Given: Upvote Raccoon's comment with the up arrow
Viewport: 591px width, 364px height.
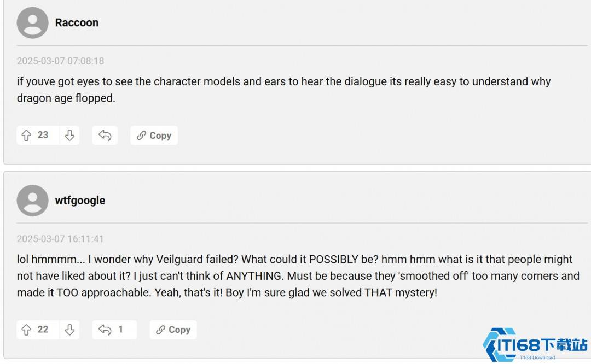Looking at the screenshot, I should coord(26,136).
